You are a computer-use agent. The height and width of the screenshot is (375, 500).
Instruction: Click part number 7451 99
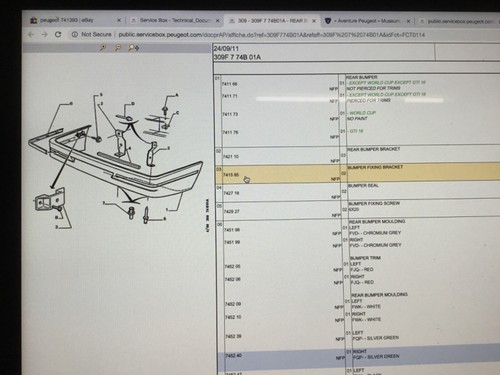point(232,242)
